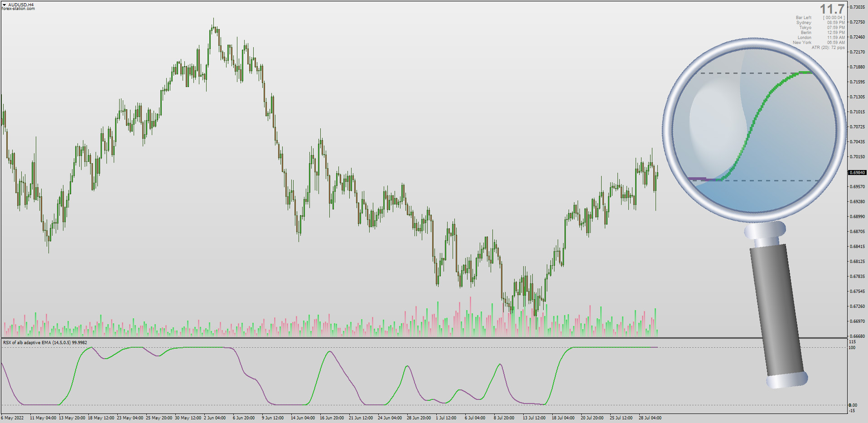Click the 28 Jul 04:00 time label

650,418
